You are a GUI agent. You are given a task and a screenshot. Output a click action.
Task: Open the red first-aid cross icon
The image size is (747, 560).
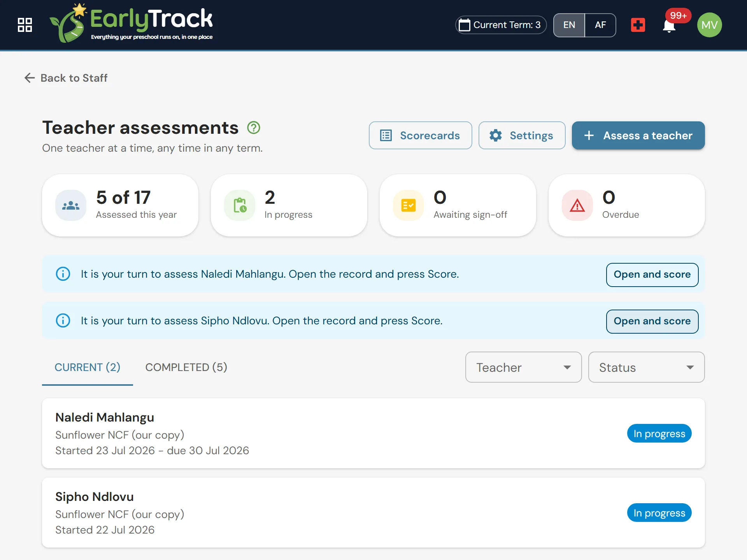[638, 25]
